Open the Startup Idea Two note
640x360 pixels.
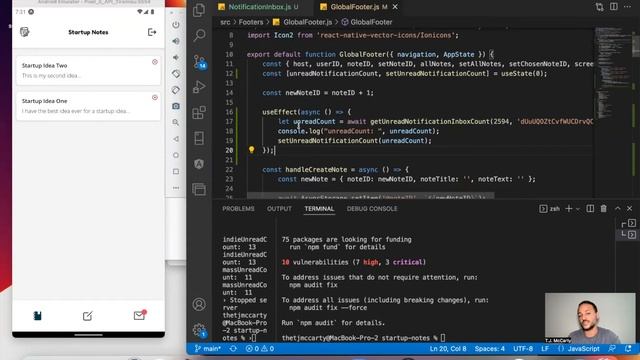click(x=88, y=71)
